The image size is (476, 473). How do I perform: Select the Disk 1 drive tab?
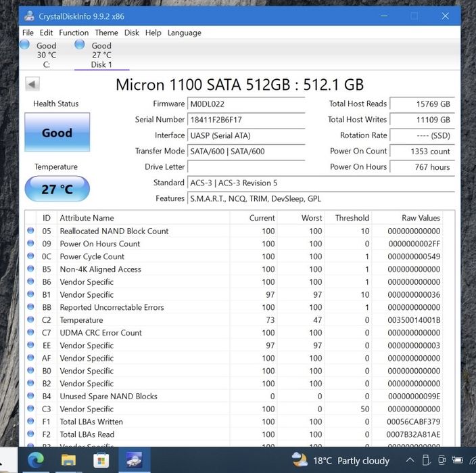[101, 54]
